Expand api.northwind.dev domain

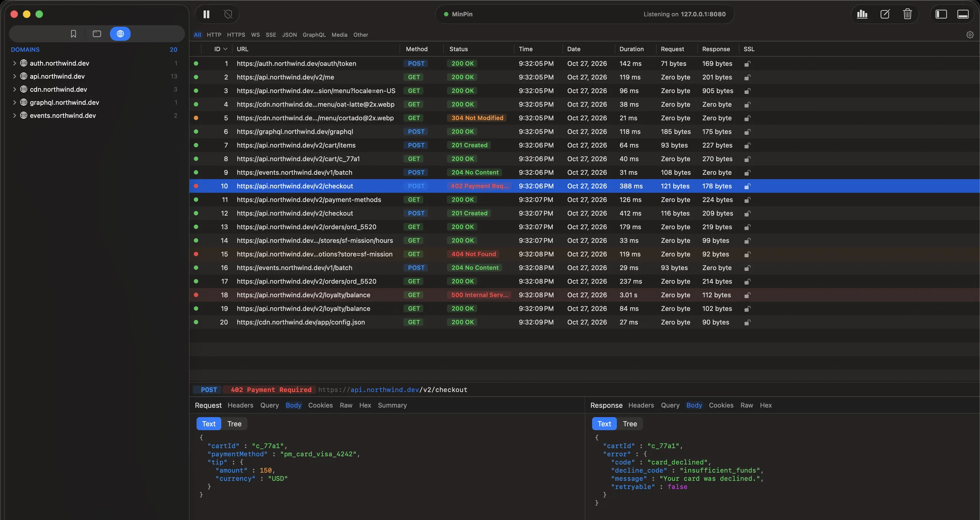coord(14,76)
